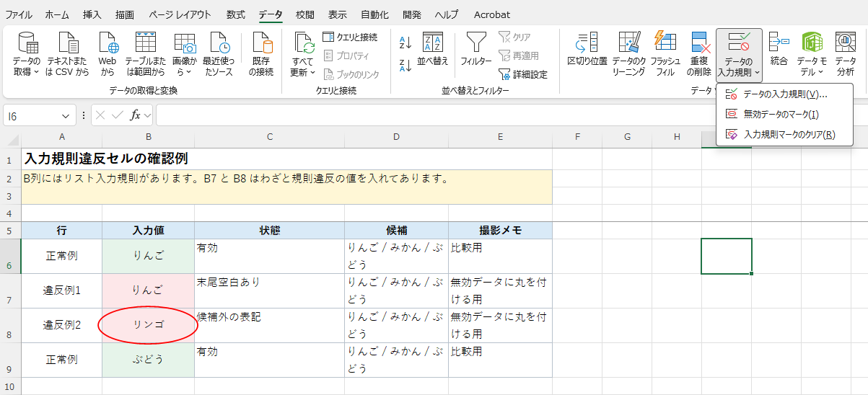Expand the Name Box dropdown arrow
The height and width of the screenshot is (395, 868).
click(x=66, y=115)
